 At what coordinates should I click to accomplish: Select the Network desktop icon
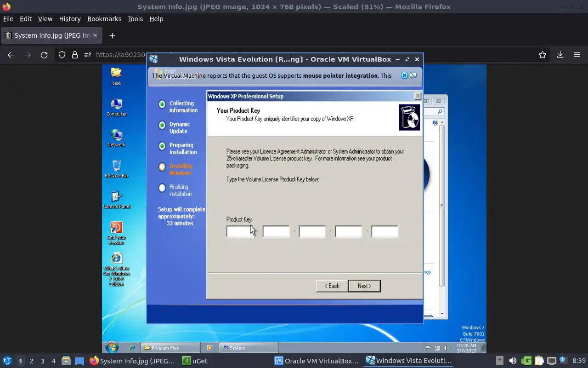(116, 138)
